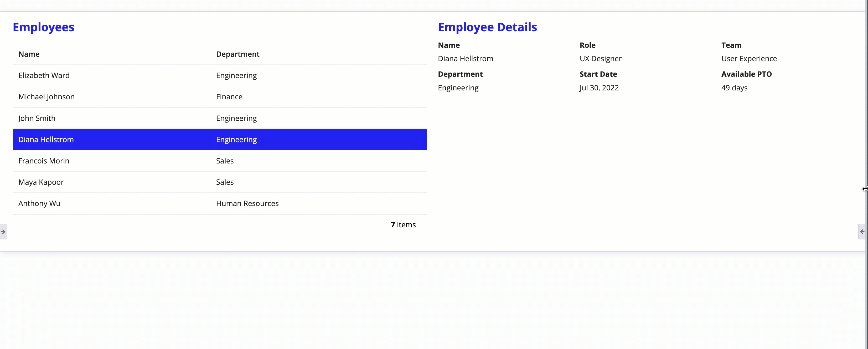This screenshot has width=868, height=349.
Task: Click Diana Hellstrom name in Employee Details
Action: coord(465,59)
